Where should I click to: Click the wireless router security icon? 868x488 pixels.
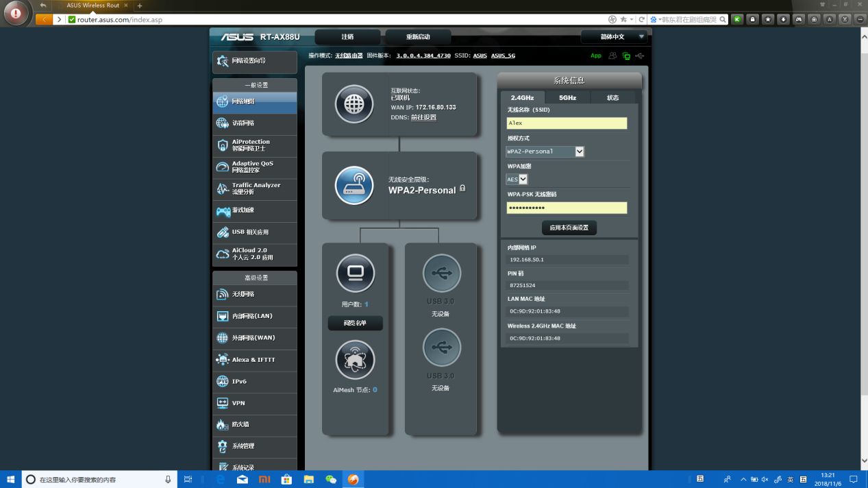tap(354, 186)
